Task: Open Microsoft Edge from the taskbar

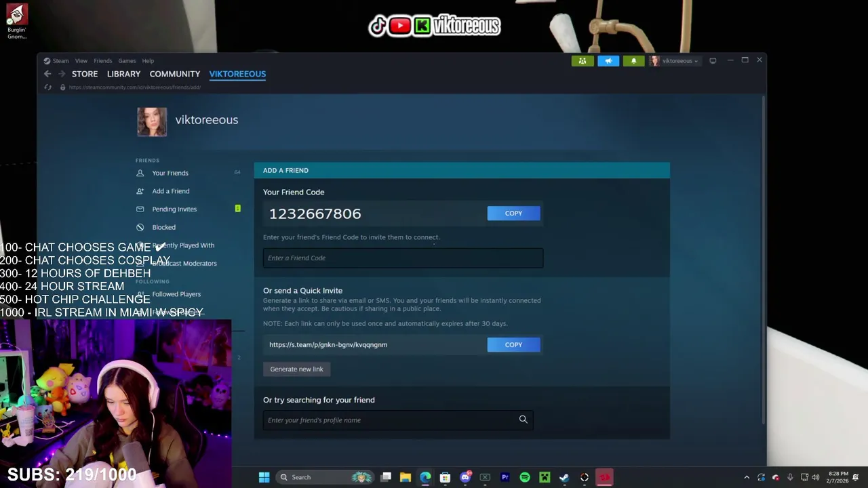Action: tap(425, 477)
